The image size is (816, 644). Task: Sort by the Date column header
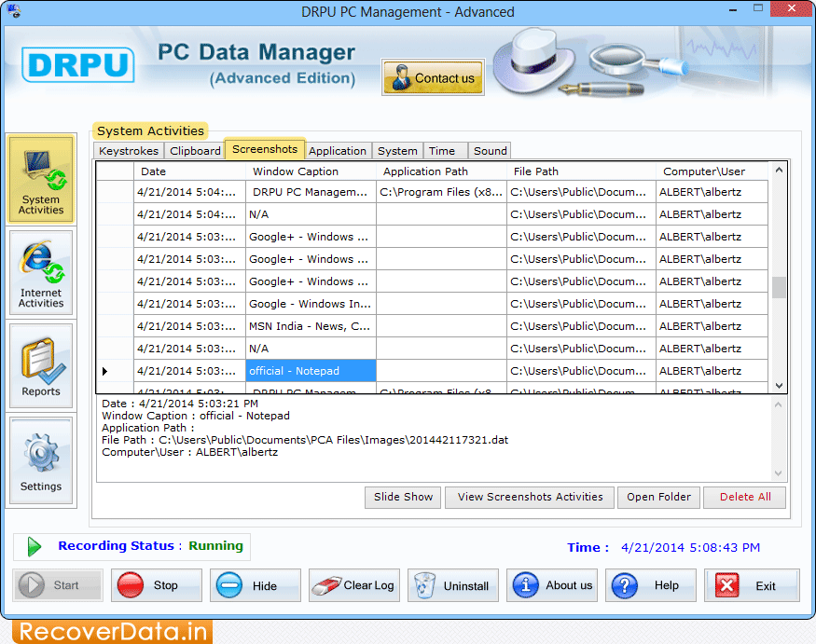click(189, 171)
